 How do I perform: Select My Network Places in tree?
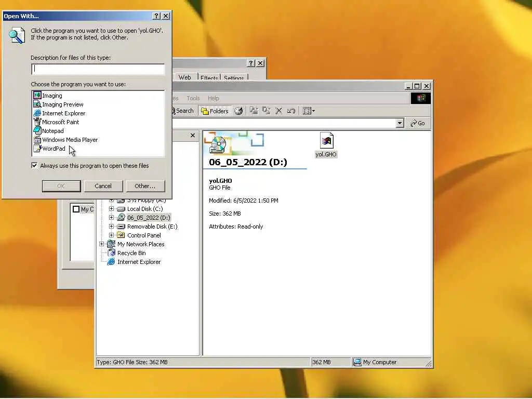coord(141,244)
